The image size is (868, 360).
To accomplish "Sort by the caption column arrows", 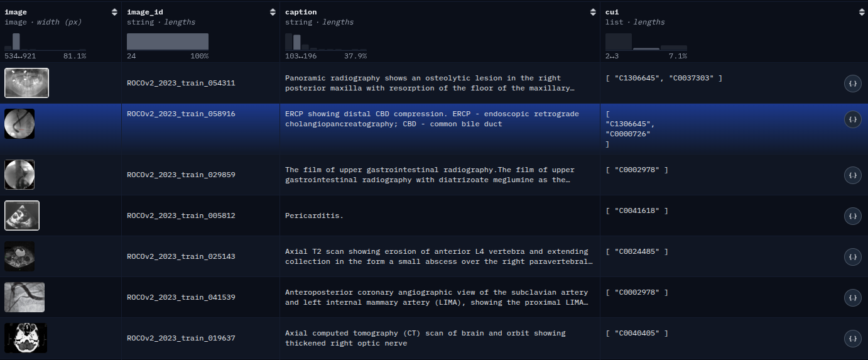I will (x=593, y=12).
